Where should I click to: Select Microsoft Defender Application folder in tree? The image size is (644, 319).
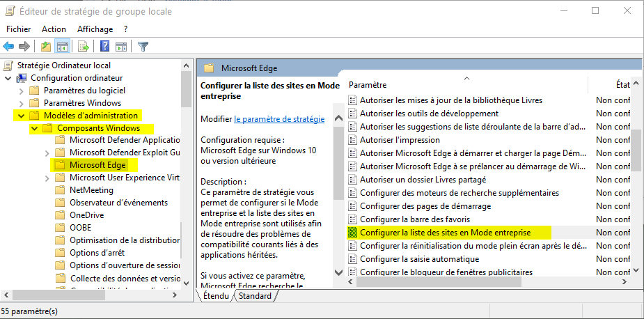[125, 140]
